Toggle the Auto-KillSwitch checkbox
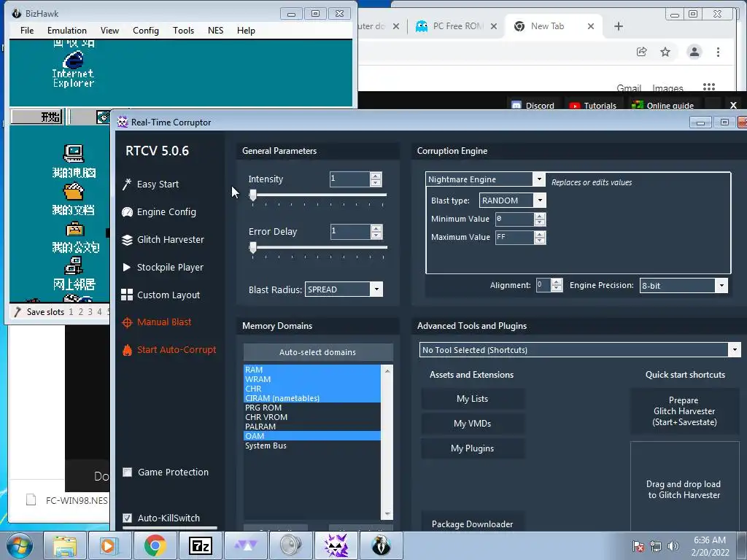Image resolution: width=747 pixels, height=560 pixels. click(x=127, y=518)
